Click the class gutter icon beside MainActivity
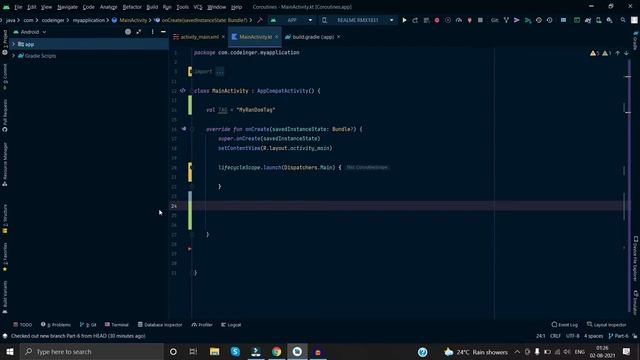The height and width of the screenshot is (360, 640). 183,91
